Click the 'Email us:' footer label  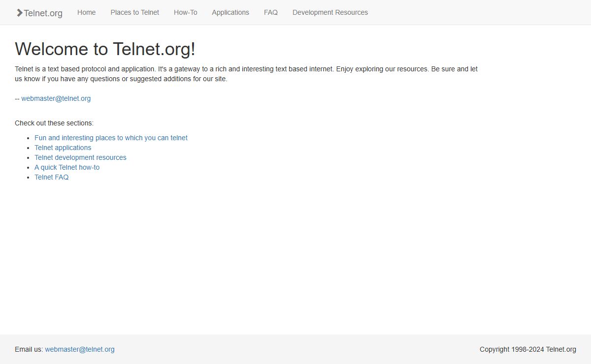pos(29,349)
